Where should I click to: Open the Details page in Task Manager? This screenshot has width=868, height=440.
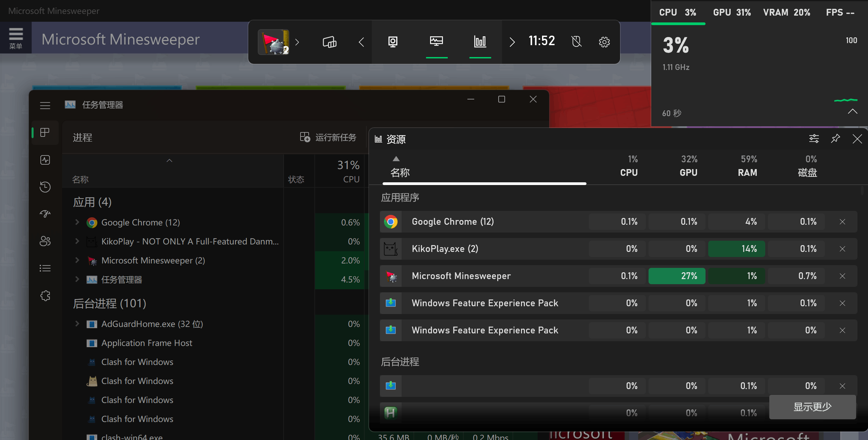(x=45, y=268)
